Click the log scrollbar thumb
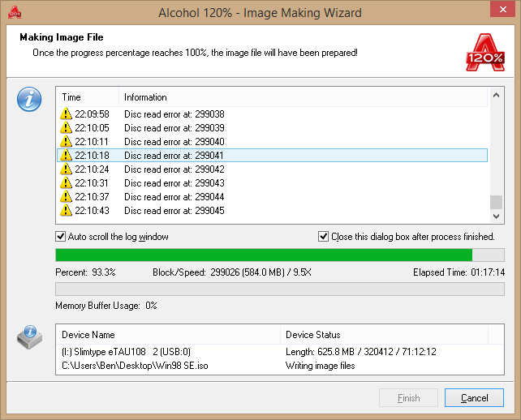 point(496,202)
